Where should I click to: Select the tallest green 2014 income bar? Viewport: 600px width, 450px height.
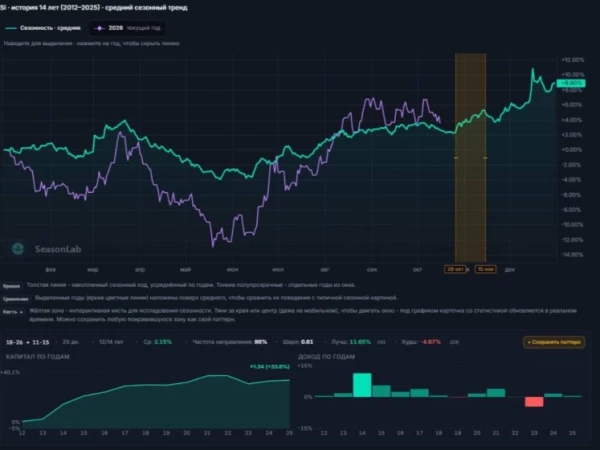pos(362,385)
